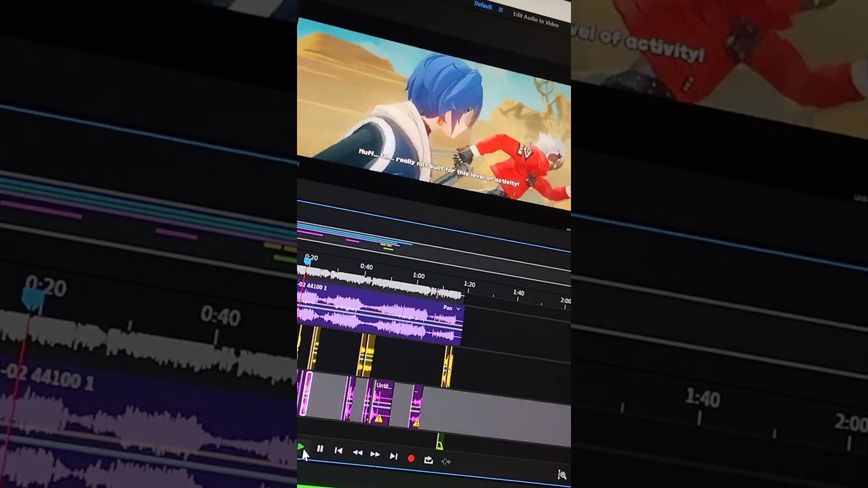868x488 pixels.
Task: Select the yellow clip under the 0:40 mark
Action: 366,356
